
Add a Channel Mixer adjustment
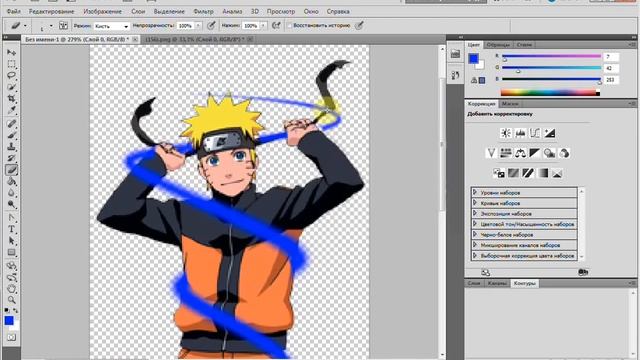[564, 153]
